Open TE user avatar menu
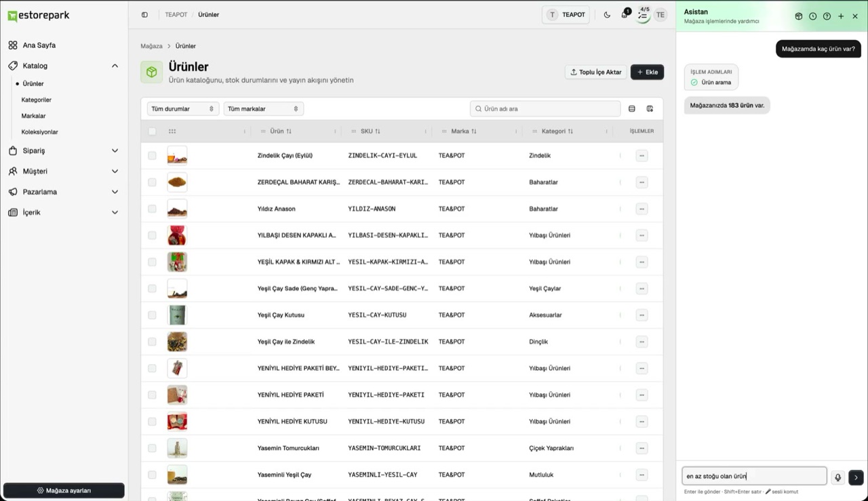Screen dimensions: 868x501 pyautogui.click(x=660, y=15)
